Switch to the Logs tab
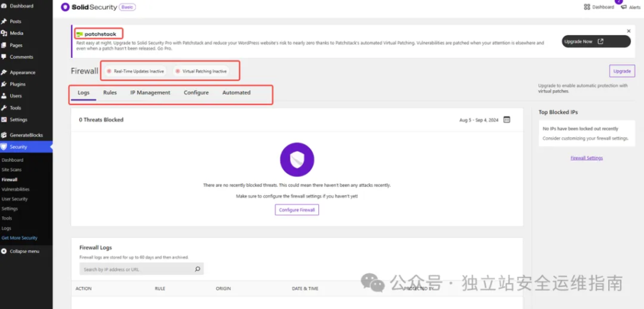Screen dimensions: 644x309 84,93
